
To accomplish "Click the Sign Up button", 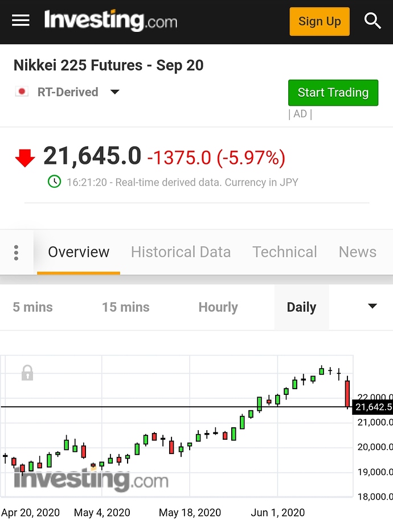I will (320, 22).
